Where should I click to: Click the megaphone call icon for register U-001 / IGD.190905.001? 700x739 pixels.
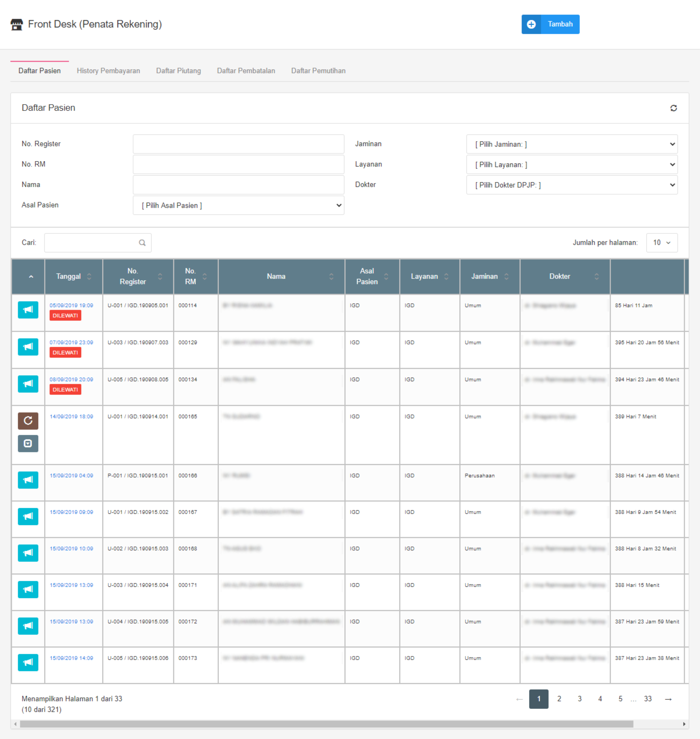(x=28, y=310)
